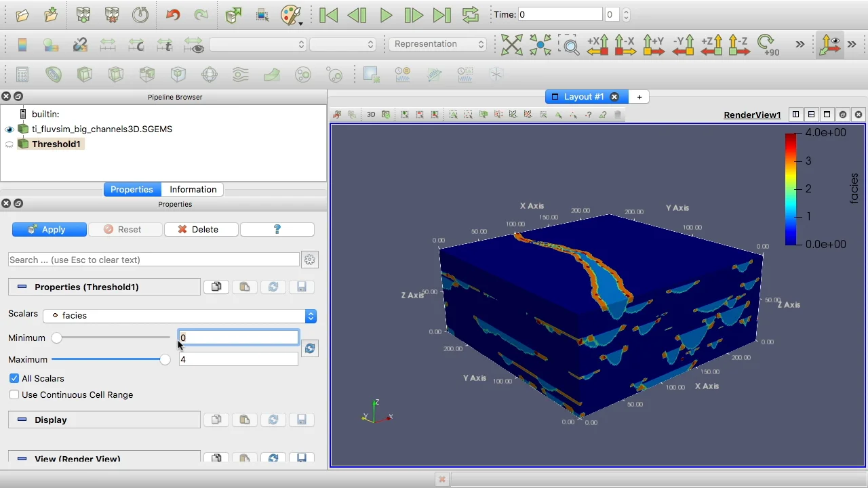Viewport: 868px width, 488px height.
Task: Switch to the Information tab
Action: click(193, 190)
